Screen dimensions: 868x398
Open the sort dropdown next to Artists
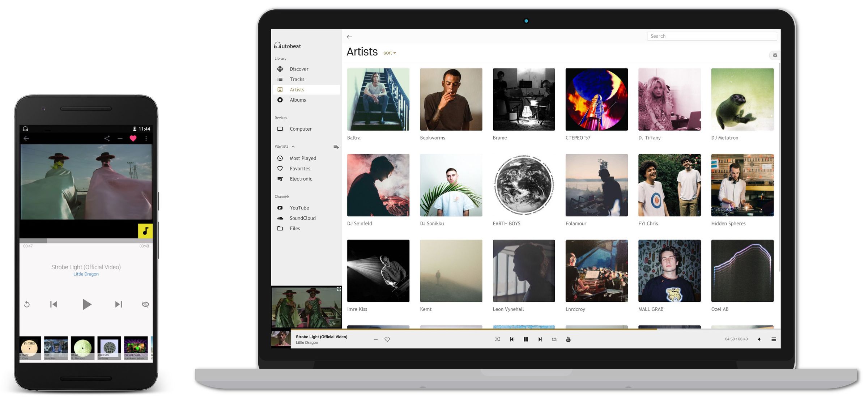389,53
